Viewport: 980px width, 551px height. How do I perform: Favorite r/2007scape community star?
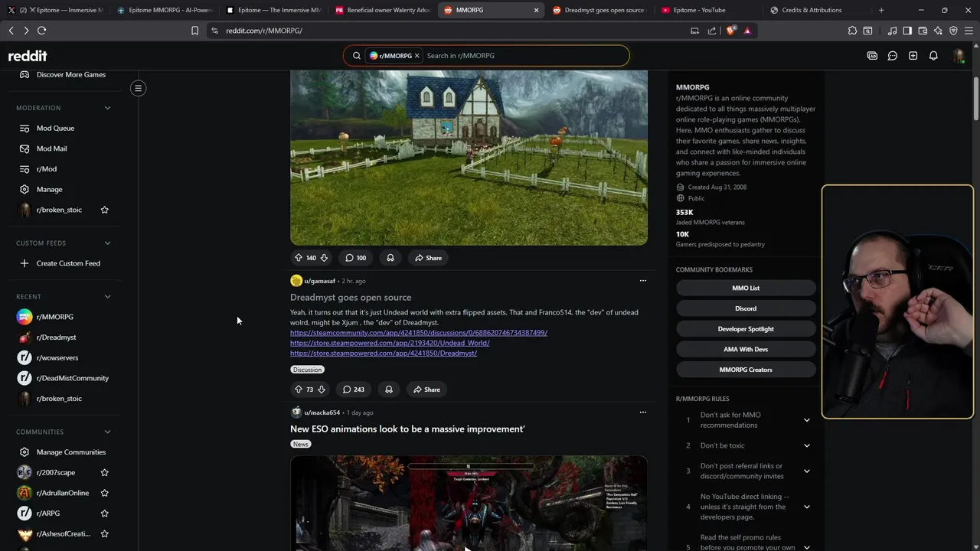(x=105, y=472)
